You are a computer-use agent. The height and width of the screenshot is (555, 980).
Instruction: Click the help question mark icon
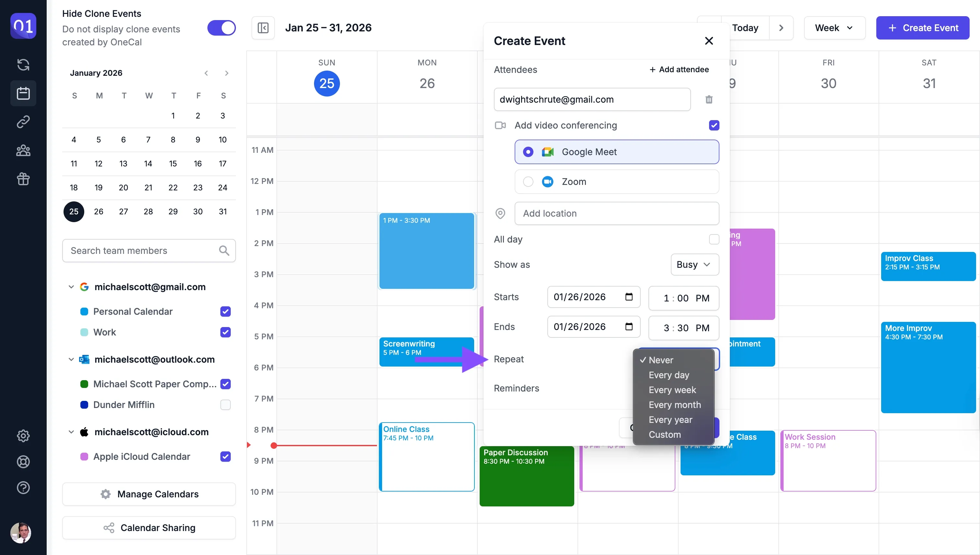pos(24,488)
